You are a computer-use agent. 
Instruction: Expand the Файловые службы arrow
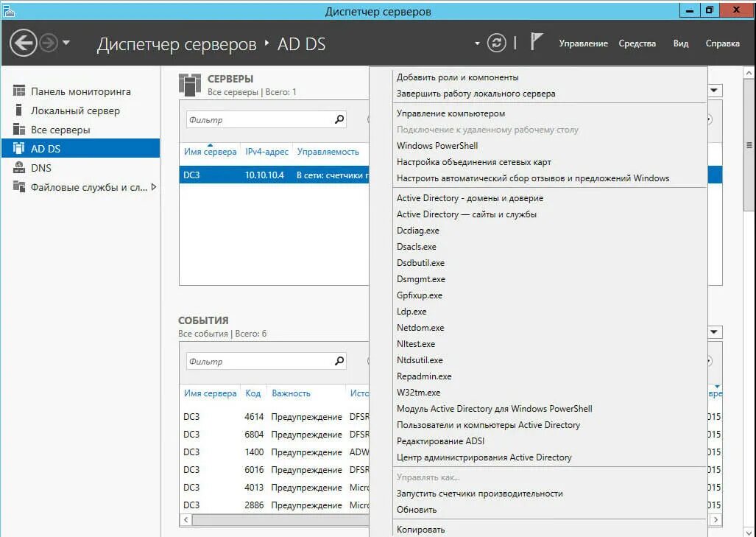tap(154, 186)
